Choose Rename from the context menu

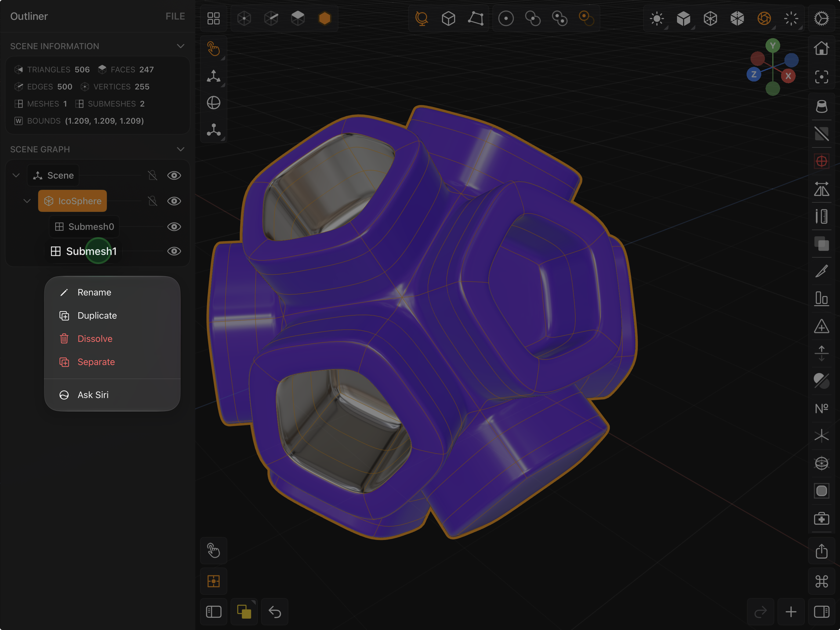pyautogui.click(x=112, y=292)
